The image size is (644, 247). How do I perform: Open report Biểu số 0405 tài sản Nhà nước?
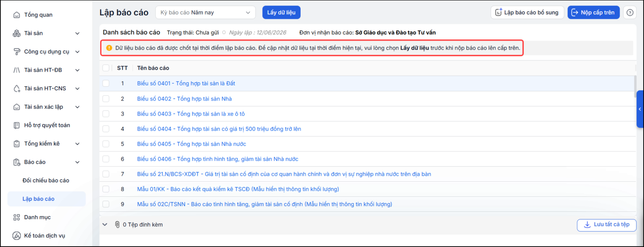(x=191, y=144)
